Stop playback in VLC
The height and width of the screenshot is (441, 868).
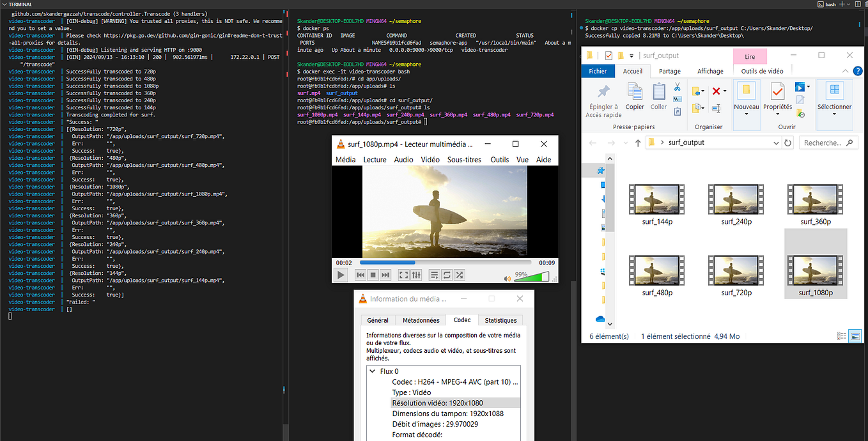click(x=373, y=275)
